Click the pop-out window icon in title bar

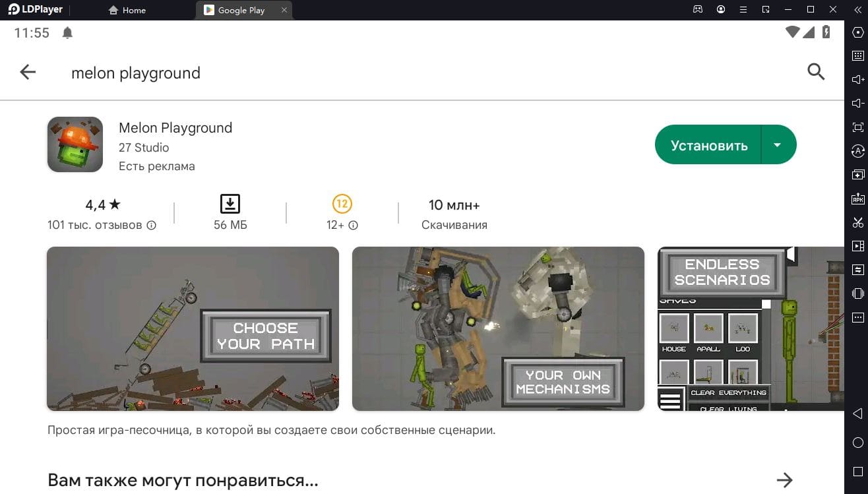coord(766,9)
